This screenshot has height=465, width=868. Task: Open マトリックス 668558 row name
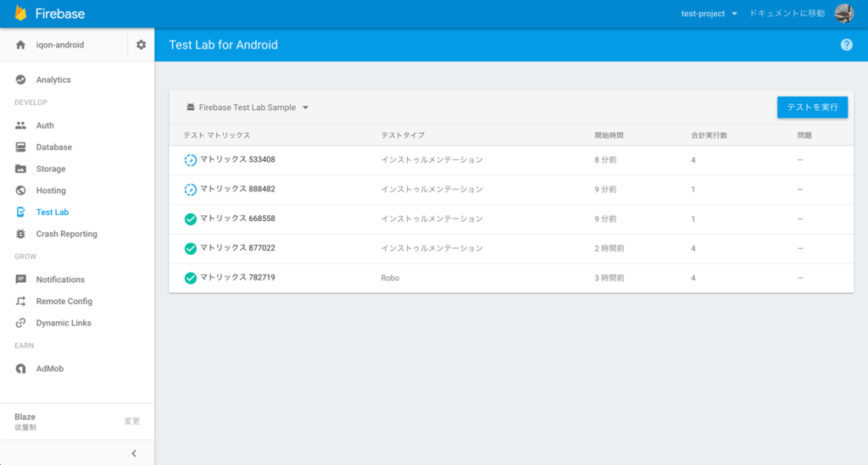237,219
